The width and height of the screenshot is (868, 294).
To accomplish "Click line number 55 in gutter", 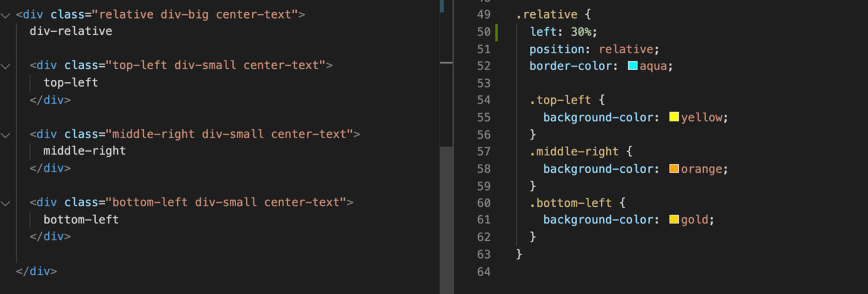I will pos(484,117).
